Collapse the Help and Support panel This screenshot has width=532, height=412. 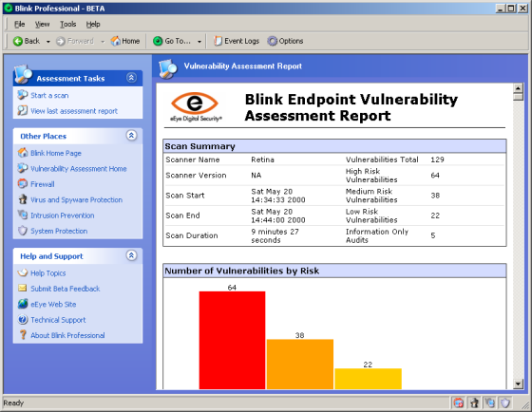(131, 255)
